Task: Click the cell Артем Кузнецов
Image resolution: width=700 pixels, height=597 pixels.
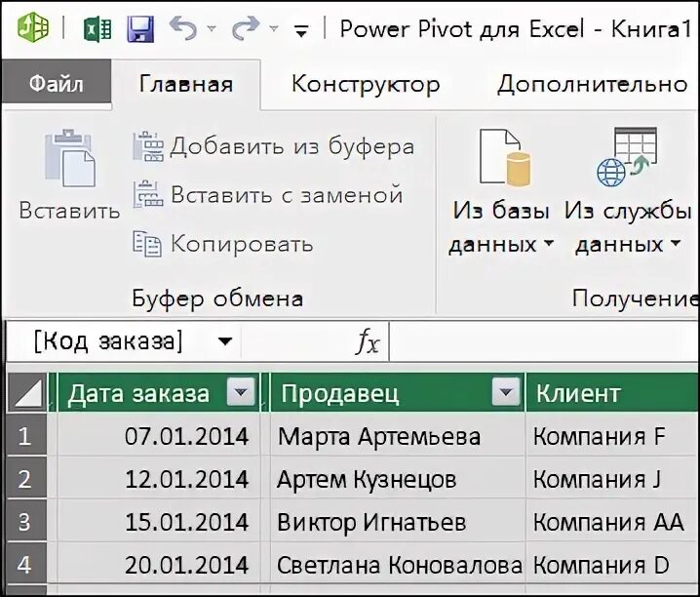Action: [x=398, y=478]
